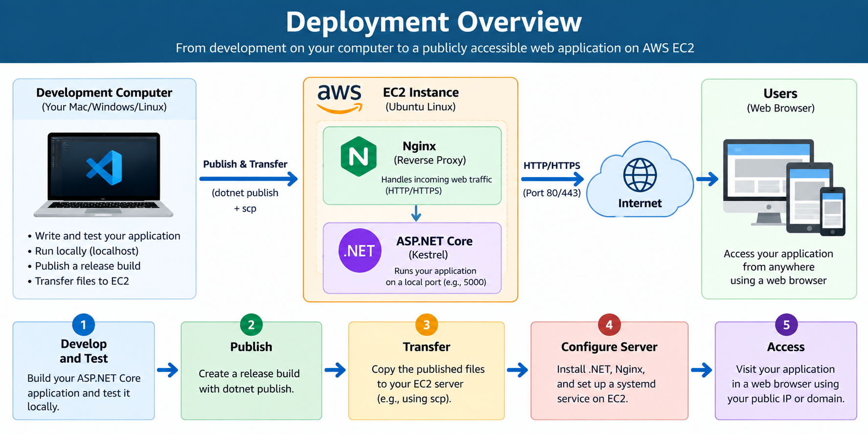Click the "Transfer" step title

(x=427, y=347)
